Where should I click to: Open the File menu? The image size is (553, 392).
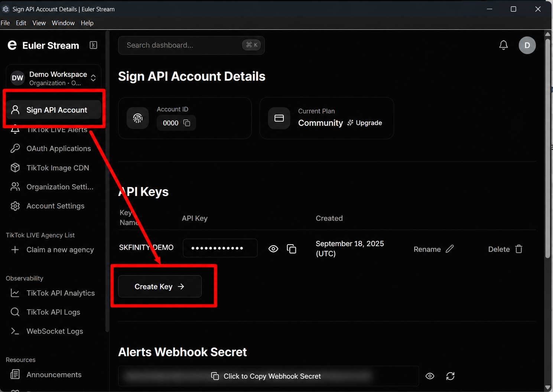coord(5,23)
